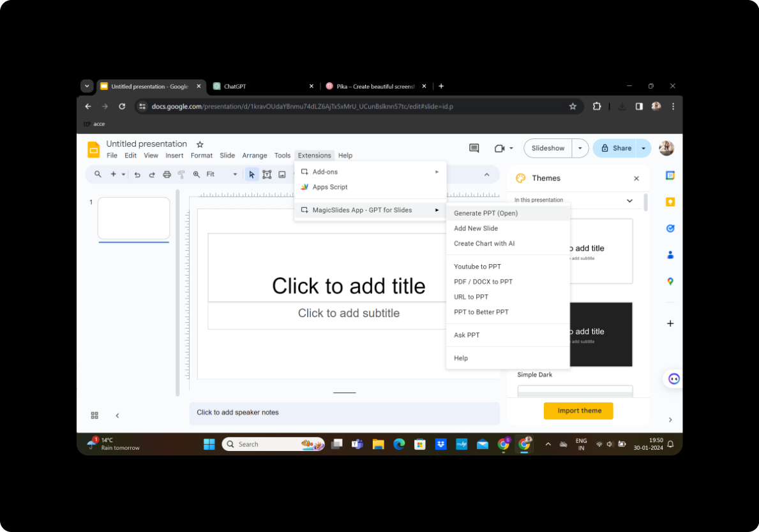Switch to grid view of slides
Viewport: 759px width, 532px height.
(95, 415)
